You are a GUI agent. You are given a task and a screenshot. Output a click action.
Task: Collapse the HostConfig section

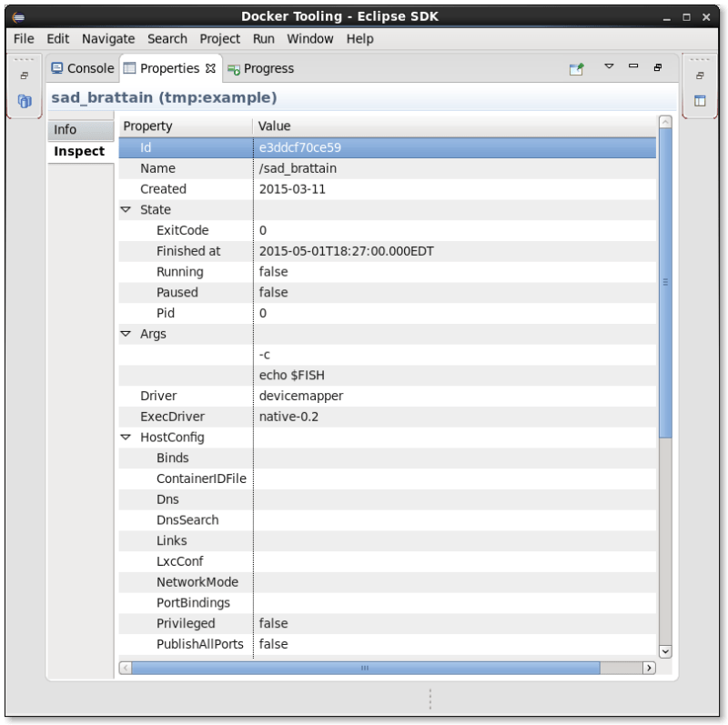[x=126, y=437]
